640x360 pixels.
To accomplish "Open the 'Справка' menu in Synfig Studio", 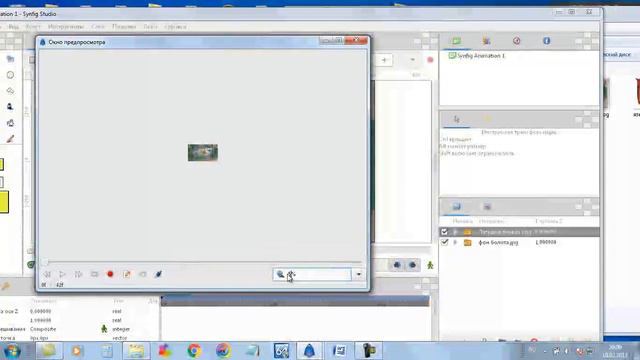I will pyautogui.click(x=176, y=27).
